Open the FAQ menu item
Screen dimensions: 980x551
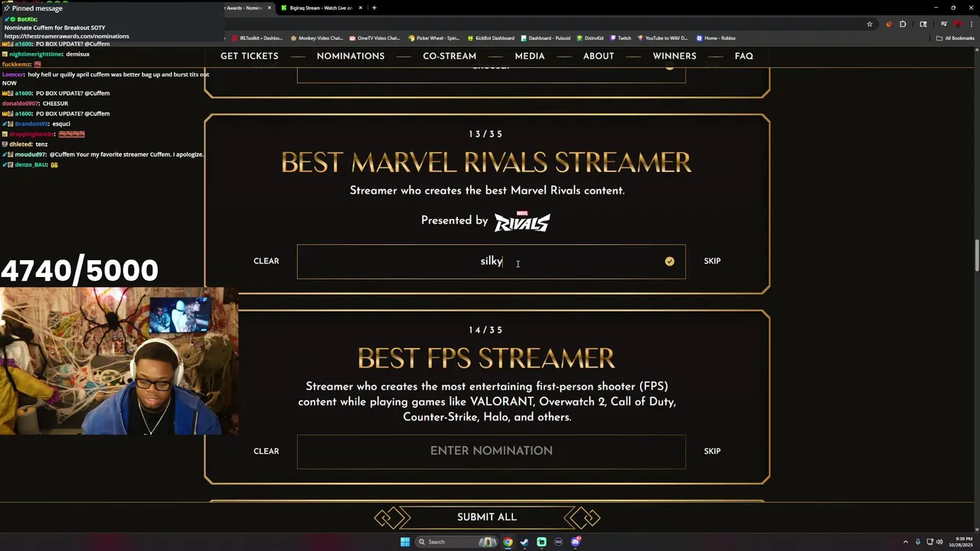[x=744, y=56]
